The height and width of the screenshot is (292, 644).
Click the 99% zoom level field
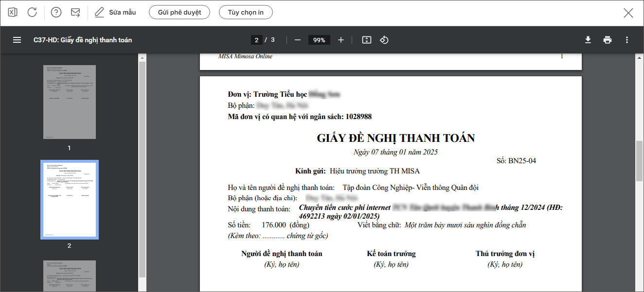319,40
